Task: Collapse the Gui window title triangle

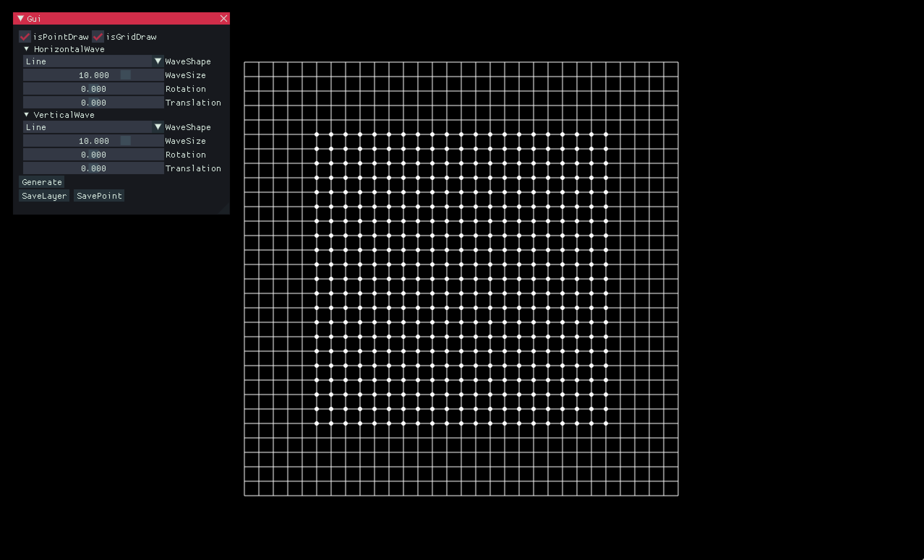Action: (x=21, y=18)
